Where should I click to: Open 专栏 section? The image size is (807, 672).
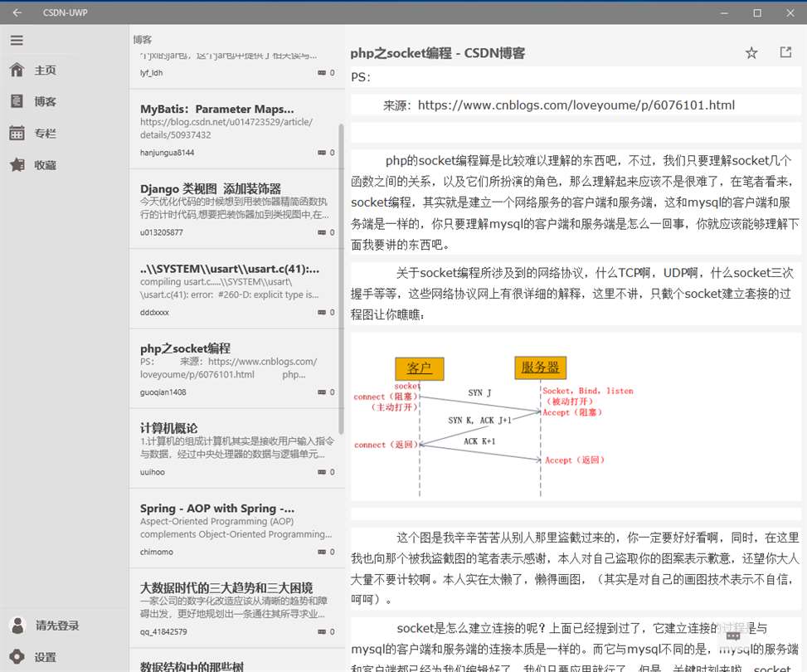(x=46, y=134)
